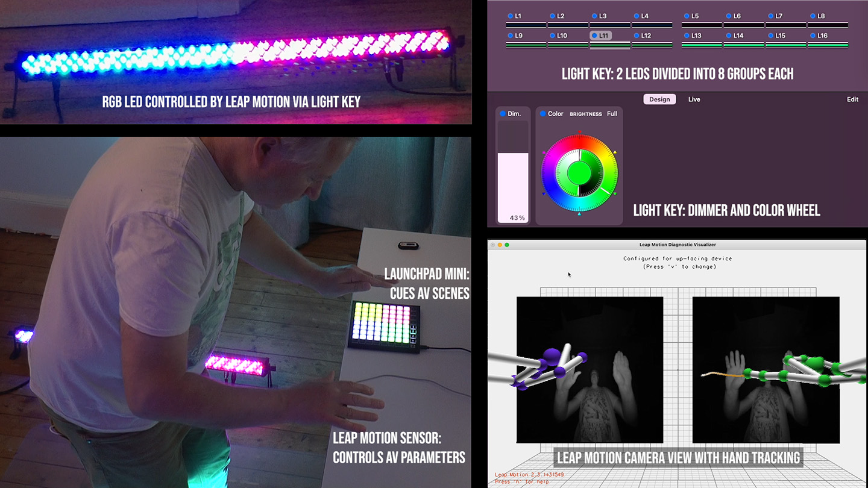Viewport: 868px width, 488px height.
Task: Click the cyan triangle marker below color wheel
Action: tap(579, 214)
